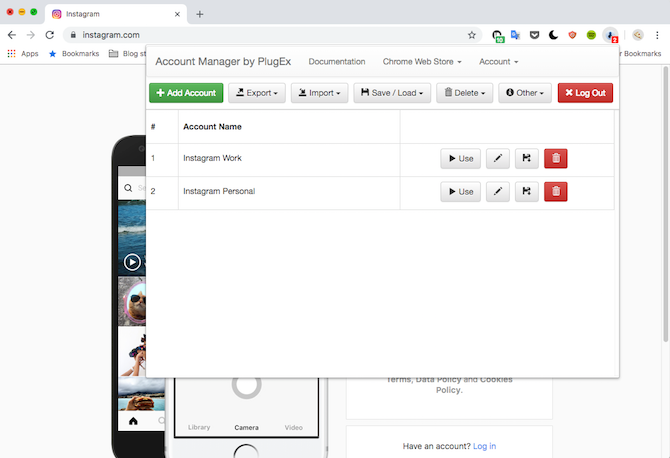Click the Account Manager by PlugEx title
Image resolution: width=670 pixels, height=458 pixels.
[223, 62]
